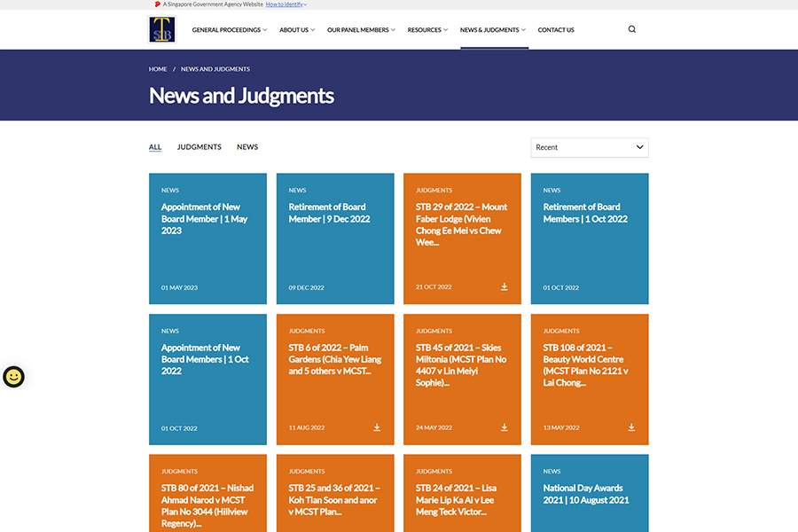Viewport: 798px width, 532px height.
Task: Click the STB logo icon
Action: click(162, 29)
